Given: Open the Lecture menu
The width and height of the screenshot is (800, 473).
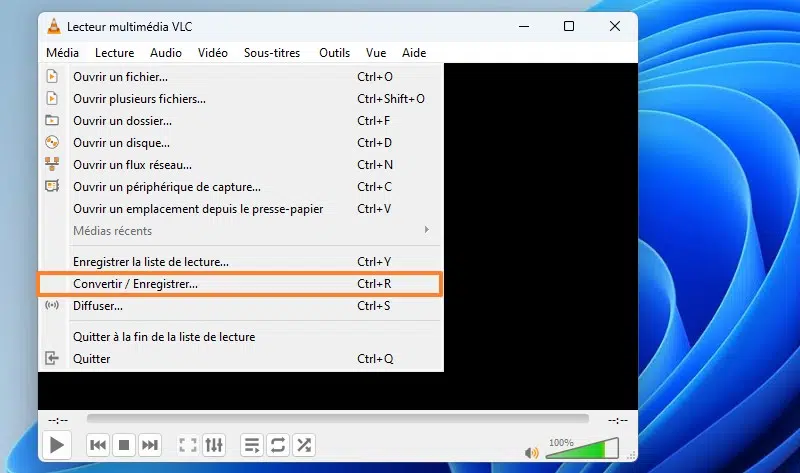Looking at the screenshot, I should click(x=114, y=53).
